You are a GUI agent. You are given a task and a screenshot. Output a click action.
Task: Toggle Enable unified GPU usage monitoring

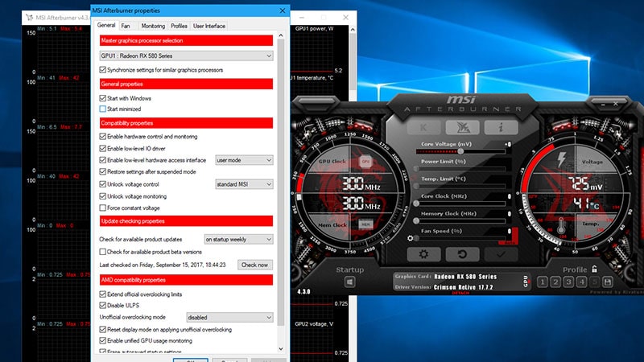[103, 340]
